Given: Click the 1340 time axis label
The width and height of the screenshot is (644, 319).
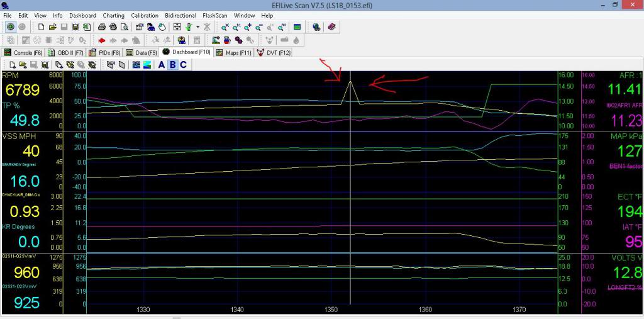Looking at the screenshot, I should 237,309.
